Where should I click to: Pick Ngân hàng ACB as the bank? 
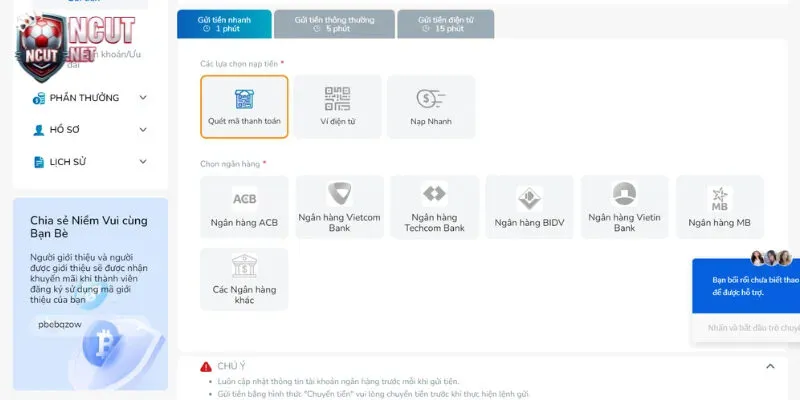point(244,207)
